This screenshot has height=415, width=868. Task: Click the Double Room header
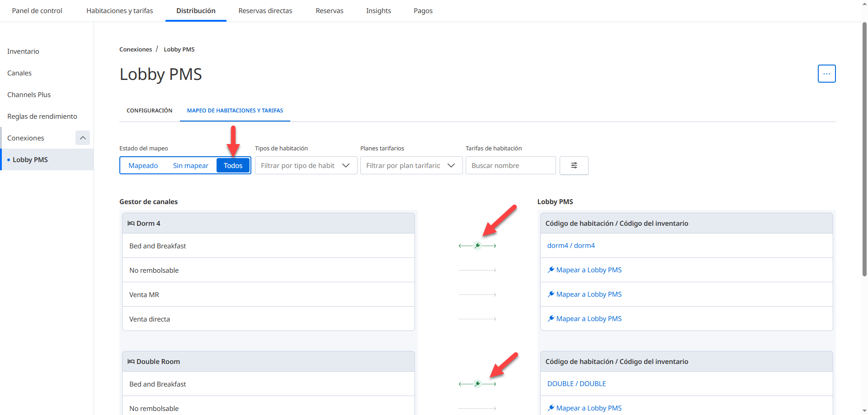(269, 361)
